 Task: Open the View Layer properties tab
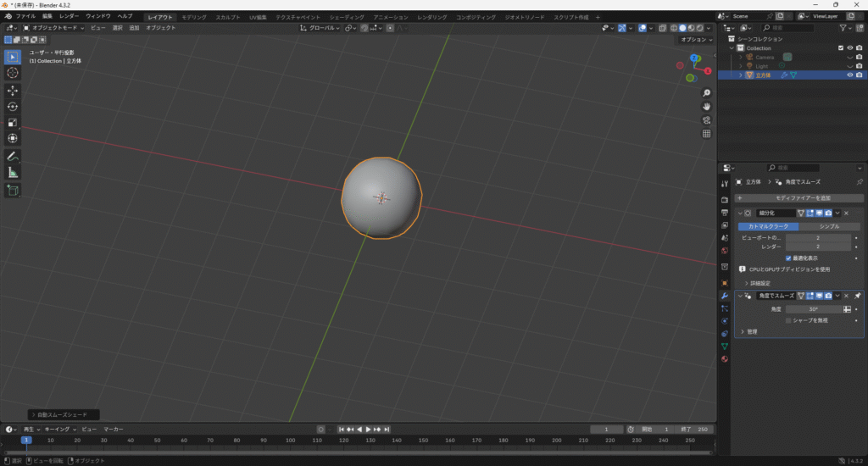725,225
